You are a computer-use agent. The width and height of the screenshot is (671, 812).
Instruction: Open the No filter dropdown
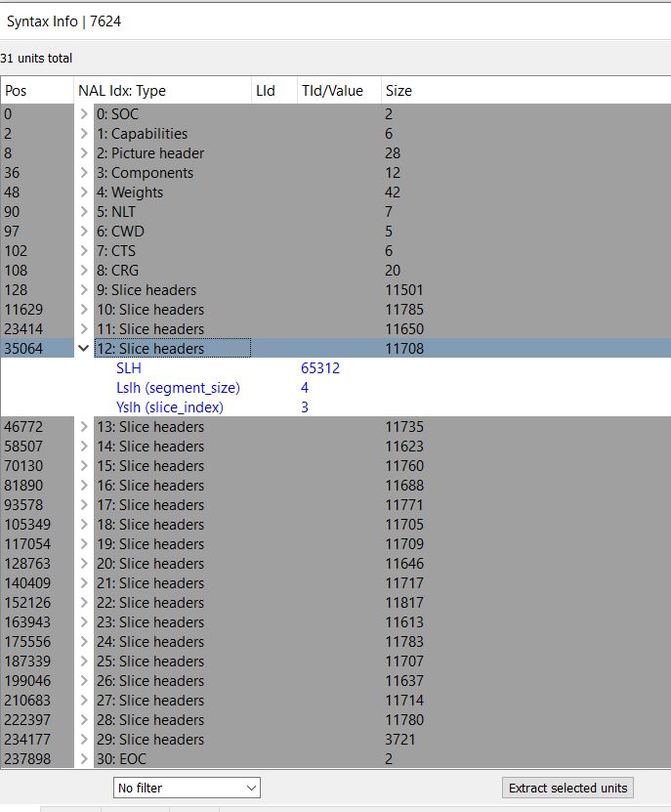click(187, 788)
